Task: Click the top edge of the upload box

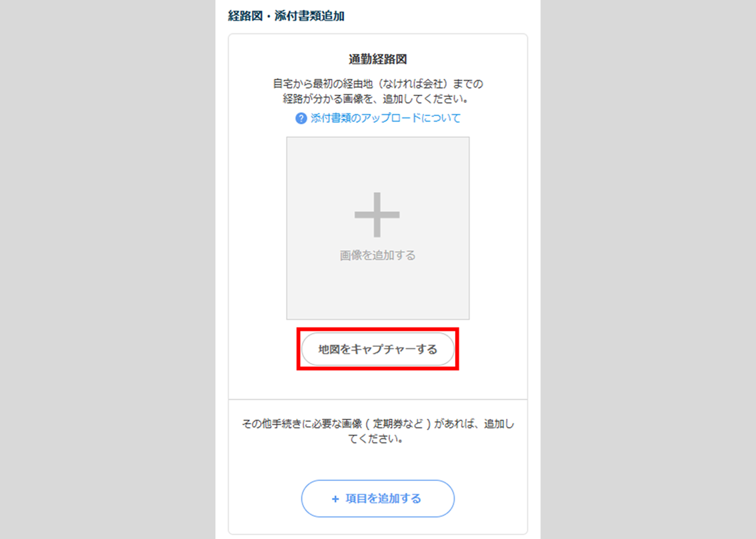Action: tap(377, 137)
